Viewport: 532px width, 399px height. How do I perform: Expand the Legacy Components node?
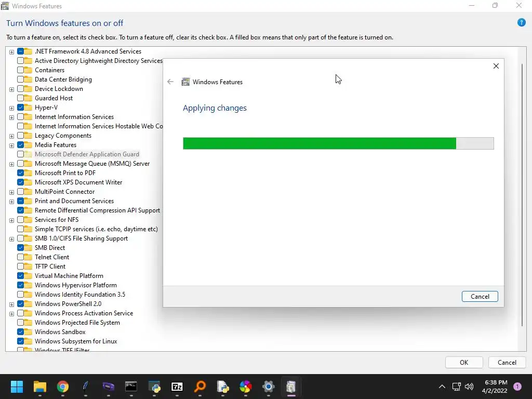point(11,136)
